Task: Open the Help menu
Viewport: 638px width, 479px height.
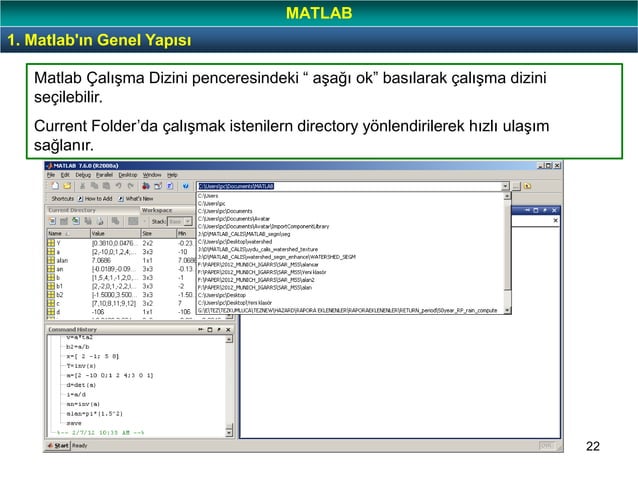Action: pyautogui.click(x=173, y=175)
